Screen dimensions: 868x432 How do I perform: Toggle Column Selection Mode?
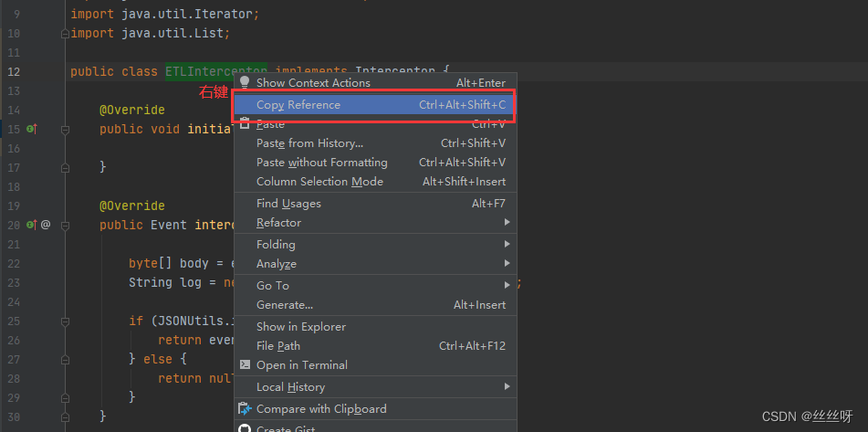point(375,182)
